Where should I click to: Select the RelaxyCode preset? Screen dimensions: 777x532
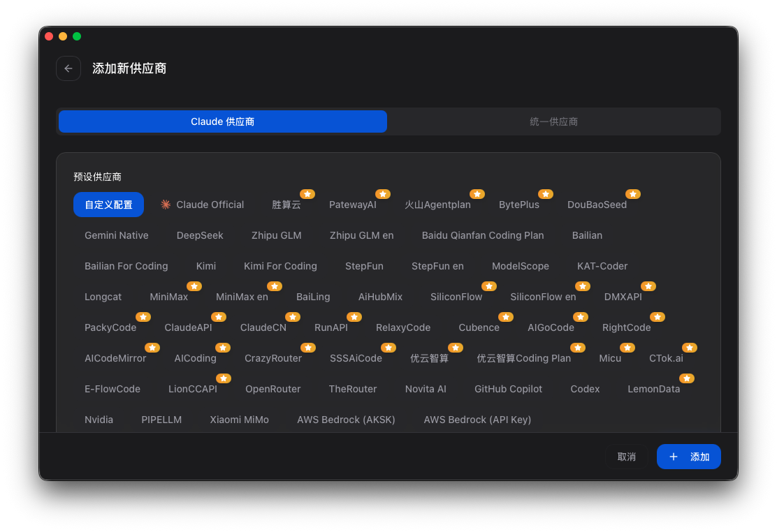(403, 327)
